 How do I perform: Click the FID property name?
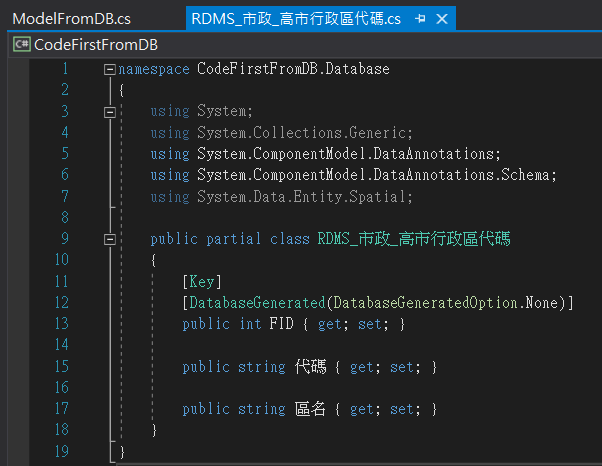pos(281,324)
